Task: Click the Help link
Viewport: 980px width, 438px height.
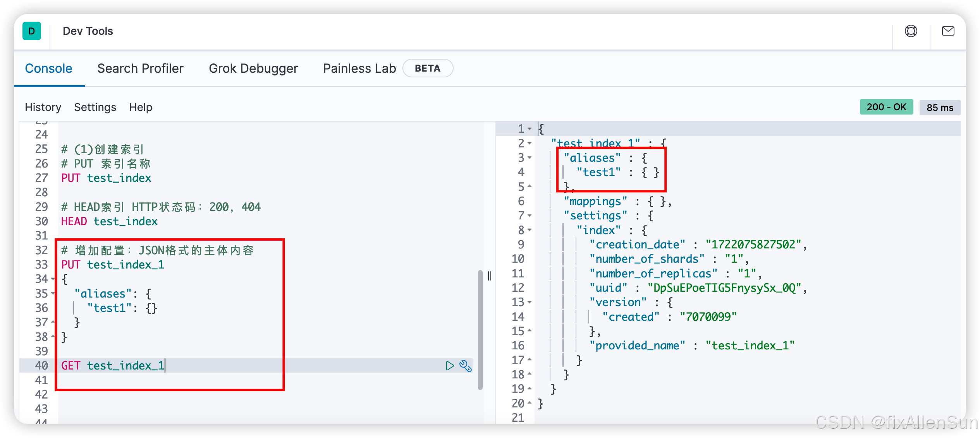Action: [x=141, y=107]
